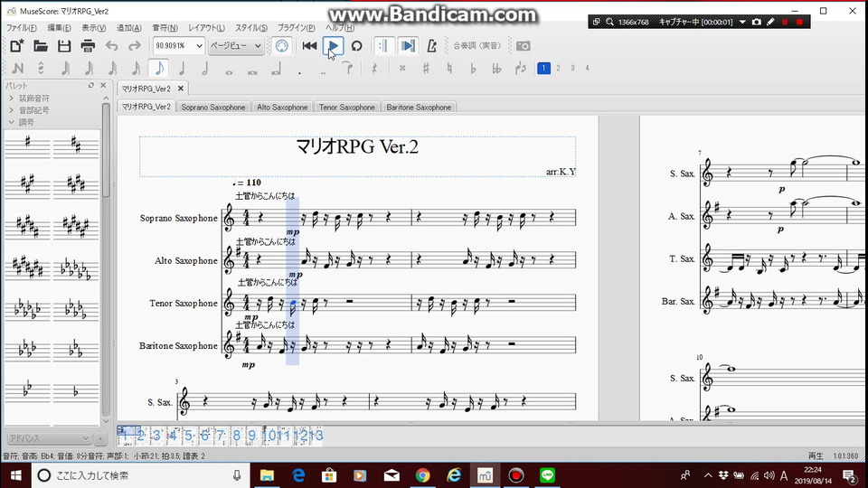The width and height of the screenshot is (868, 488).
Task: Select voice 4
Action: coord(588,68)
